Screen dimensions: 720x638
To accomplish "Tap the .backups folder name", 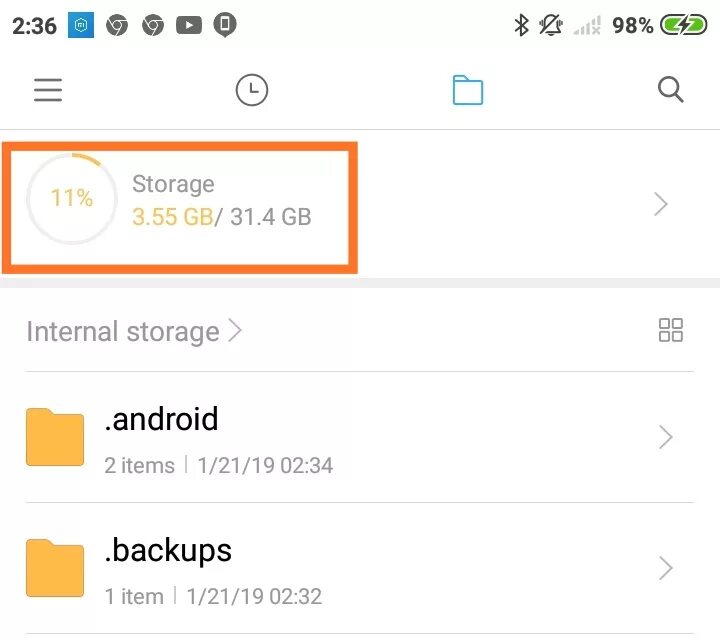I will click(168, 551).
